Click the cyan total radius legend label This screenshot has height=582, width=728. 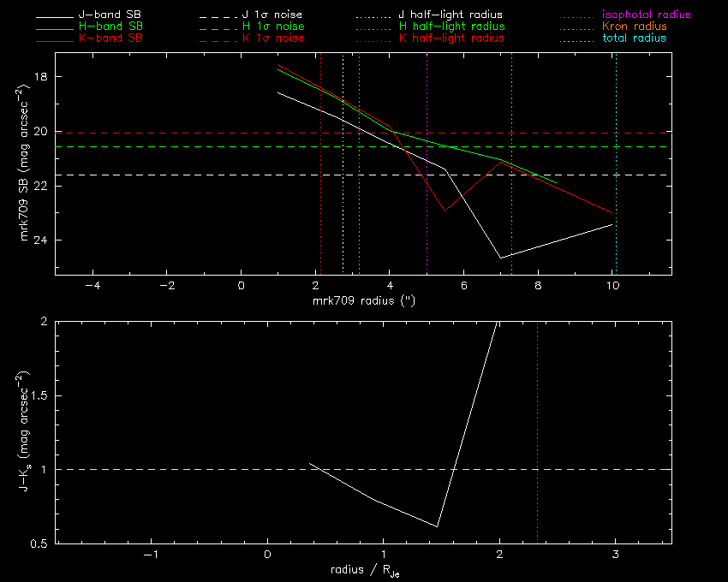pyautogui.click(x=633, y=39)
